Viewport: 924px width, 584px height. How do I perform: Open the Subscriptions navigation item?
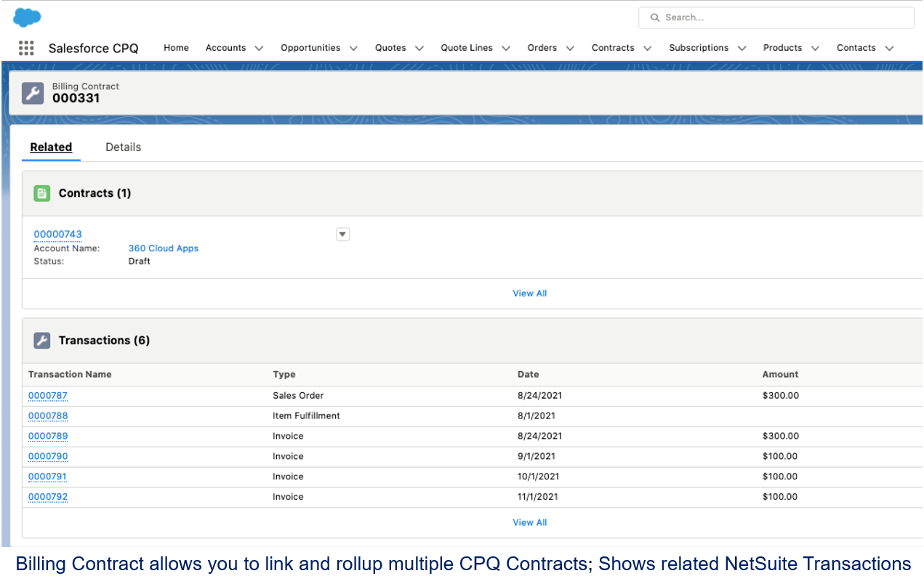[x=698, y=48]
